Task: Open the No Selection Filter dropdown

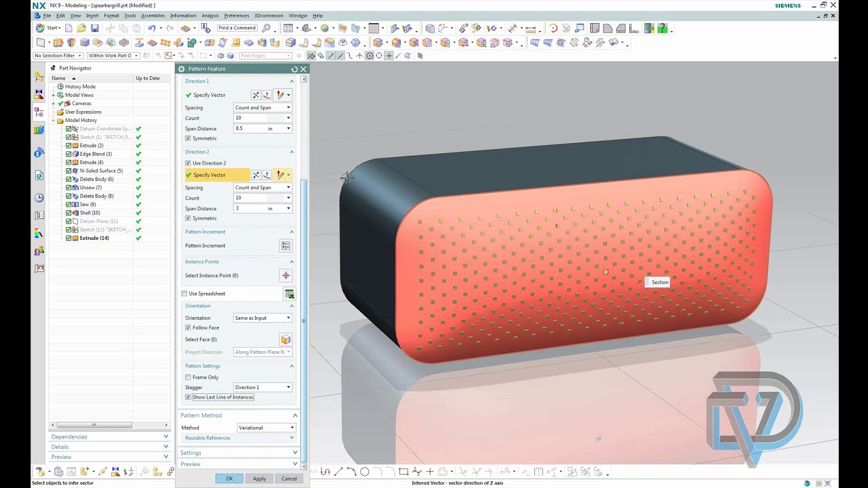Action: tap(58, 56)
